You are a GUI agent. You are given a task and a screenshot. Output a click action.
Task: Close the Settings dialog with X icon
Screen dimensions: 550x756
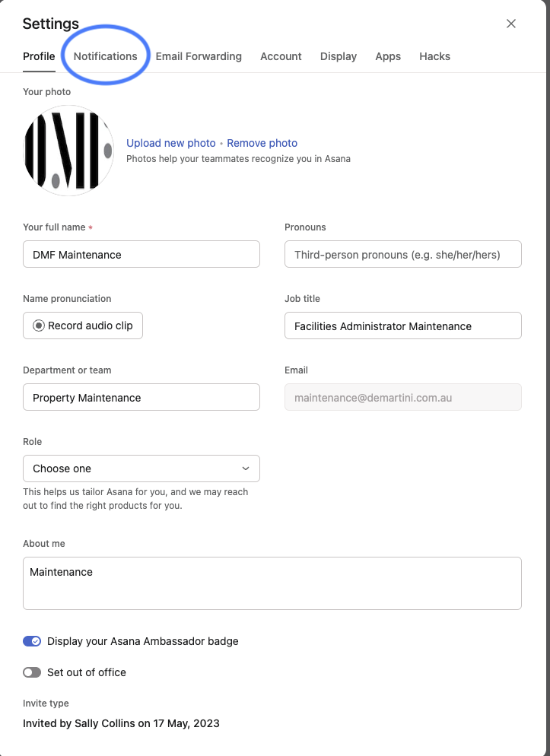click(511, 24)
